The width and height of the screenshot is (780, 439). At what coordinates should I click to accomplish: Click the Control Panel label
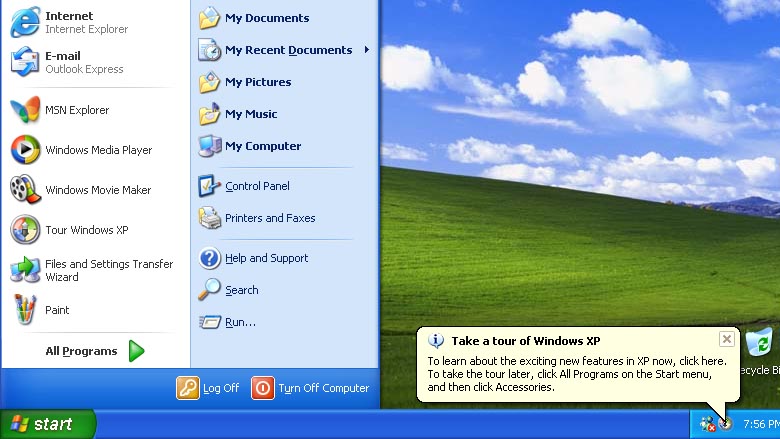(257, 186)
